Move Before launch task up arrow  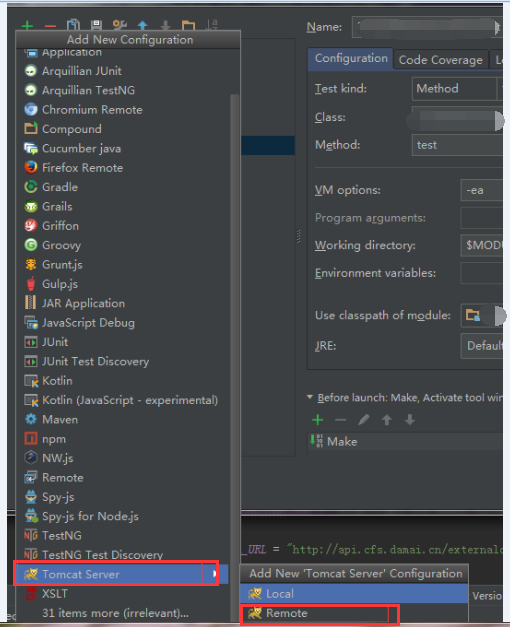click(387, 419)
